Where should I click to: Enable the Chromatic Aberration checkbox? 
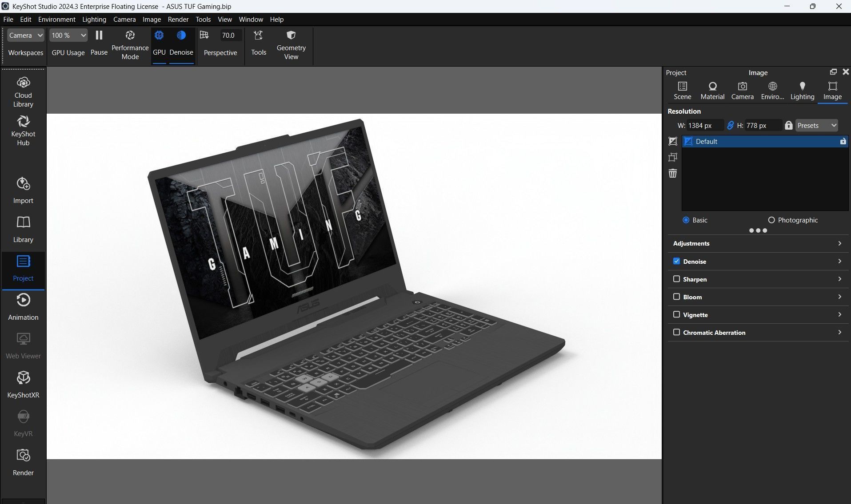pos(676,332)
